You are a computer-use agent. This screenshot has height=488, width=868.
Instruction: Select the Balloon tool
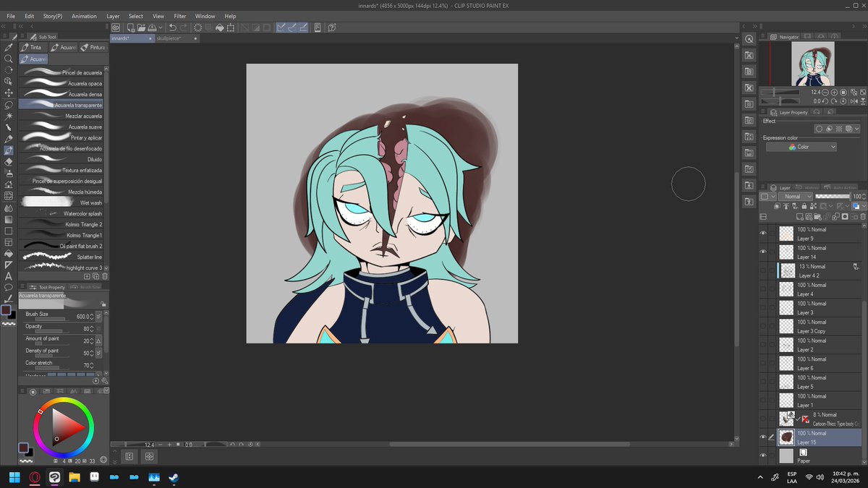pos(9,287)
